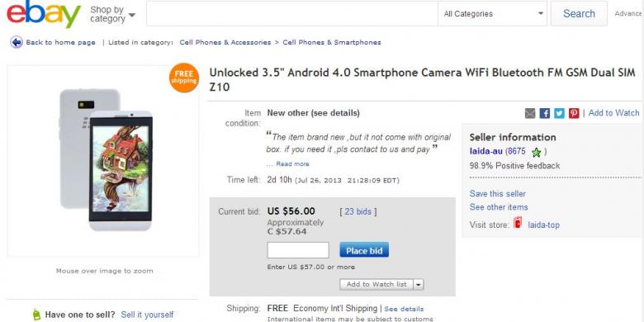Viewport: 644px width, 322px height.
Task: Share this item on Twitter
Action: [x=559, y=113]
